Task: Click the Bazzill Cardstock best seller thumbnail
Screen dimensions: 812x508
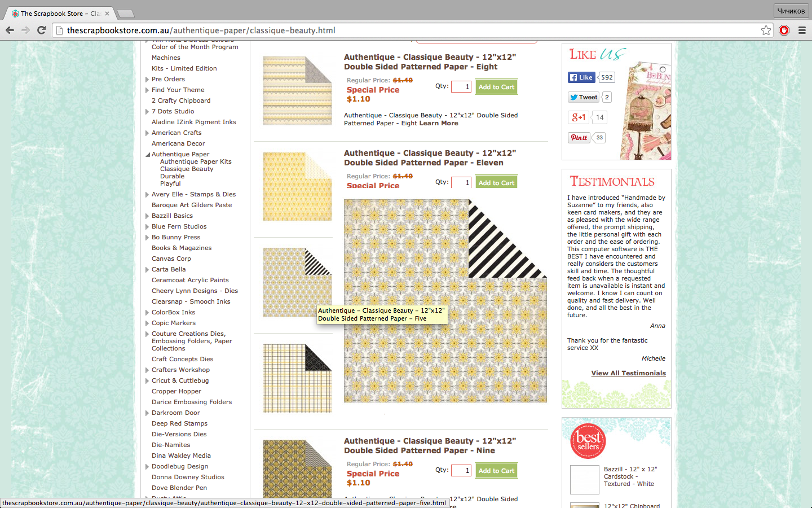Action: [585, 480]
